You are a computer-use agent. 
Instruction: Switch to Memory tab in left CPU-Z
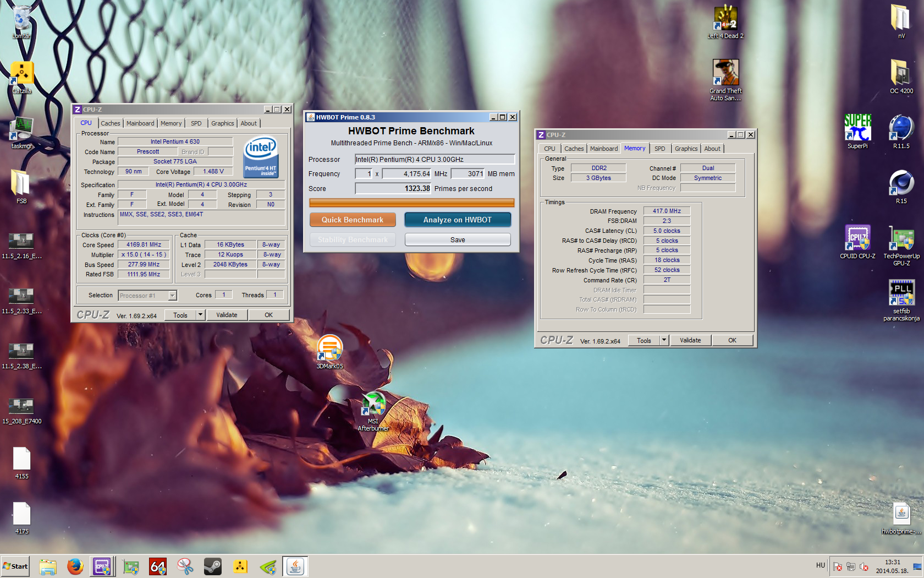click(x=171, y=123)
